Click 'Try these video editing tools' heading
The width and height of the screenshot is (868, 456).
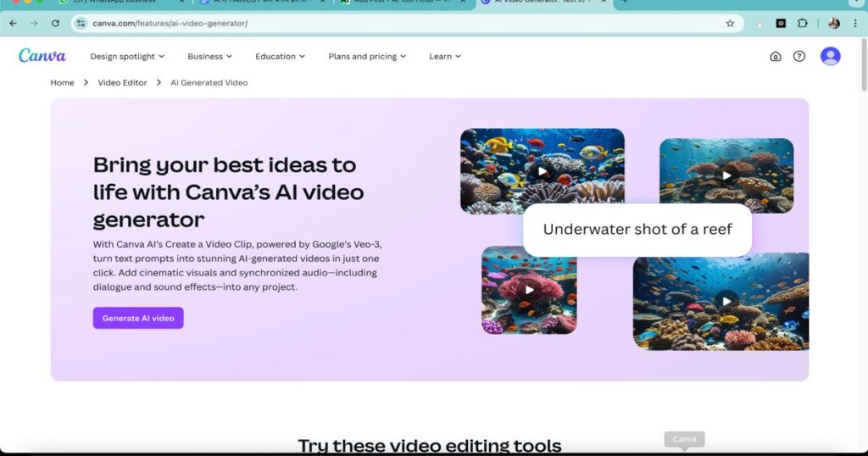[430, 446]
